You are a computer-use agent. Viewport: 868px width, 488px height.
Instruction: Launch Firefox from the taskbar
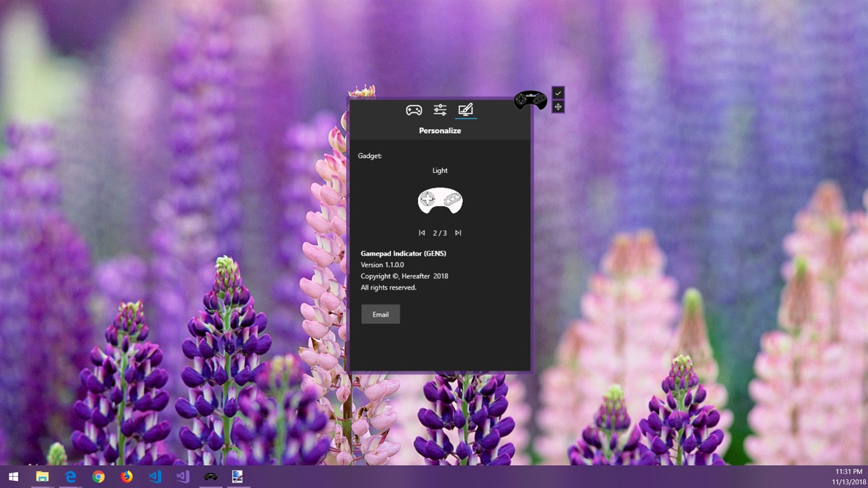(x=126, y=477)
